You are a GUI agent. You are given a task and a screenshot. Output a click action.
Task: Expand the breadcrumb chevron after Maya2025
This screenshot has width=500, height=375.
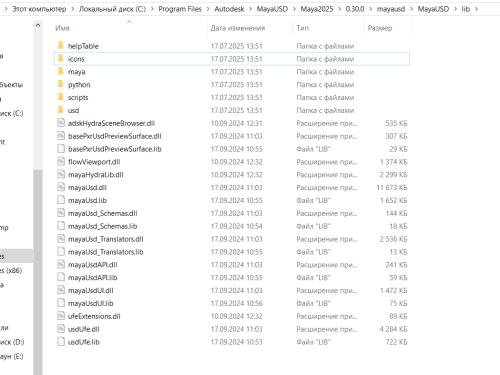point(339,9)
